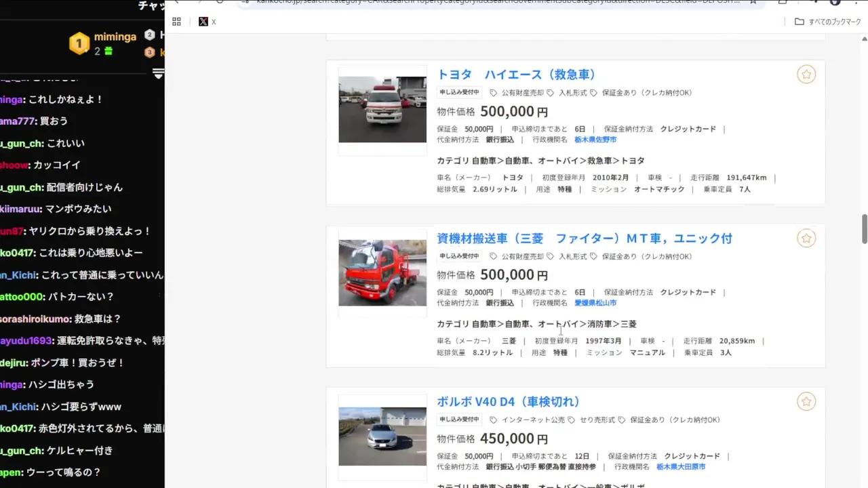Click 走行距離 20,859km value
The width and height of the screenshot is (868, 488).
click(x=736, y=341)
